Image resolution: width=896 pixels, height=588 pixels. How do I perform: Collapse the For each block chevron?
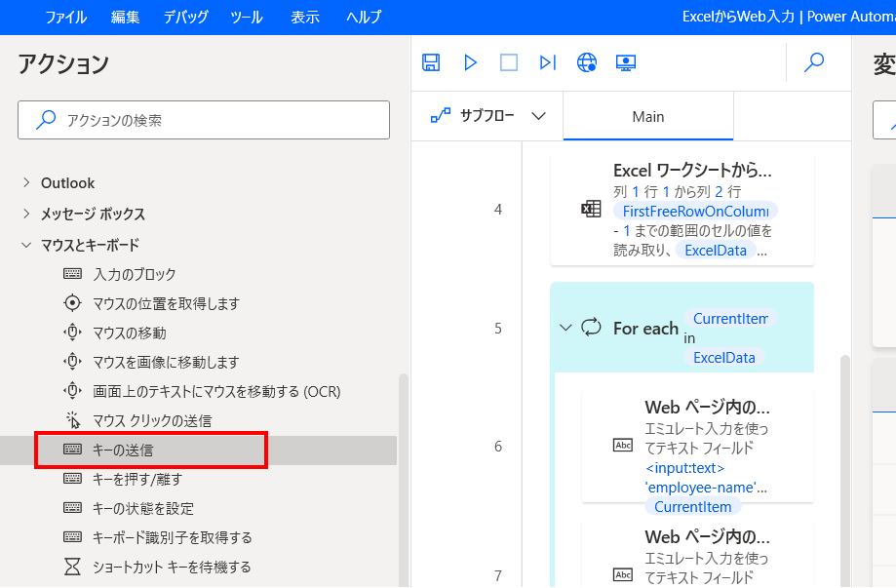[x=566, y=328]
